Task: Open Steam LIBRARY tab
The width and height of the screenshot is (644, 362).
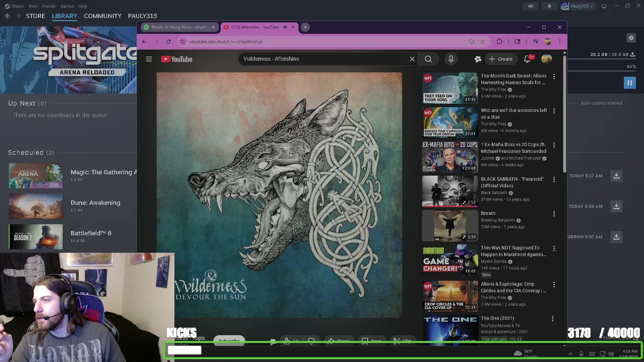Action: (64, 16)
